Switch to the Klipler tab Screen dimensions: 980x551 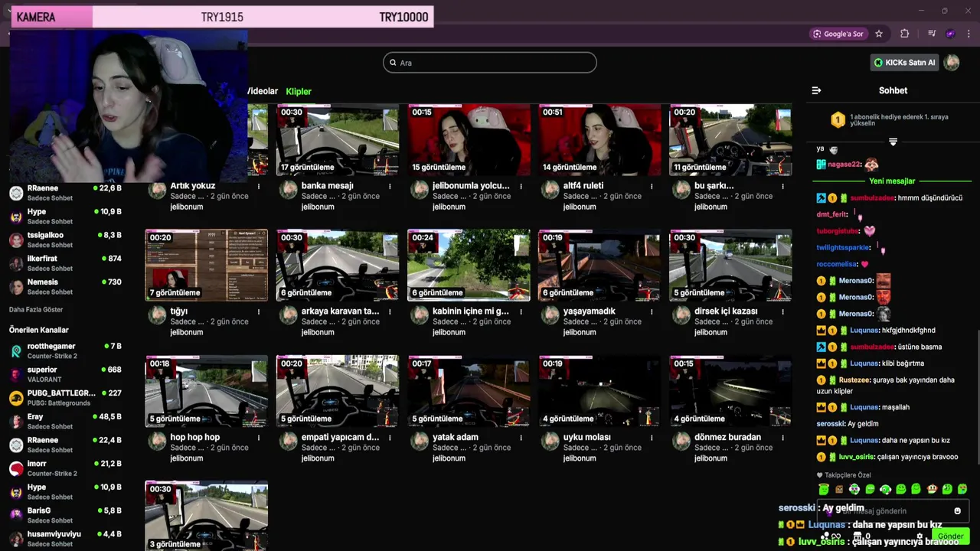(x=299, y=91)
